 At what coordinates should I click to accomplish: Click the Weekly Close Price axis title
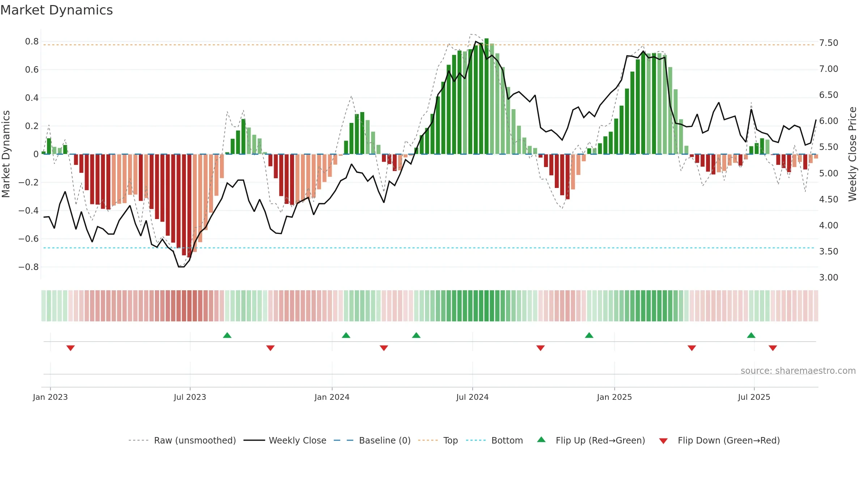pyautogui.click(x=852, y=154)
